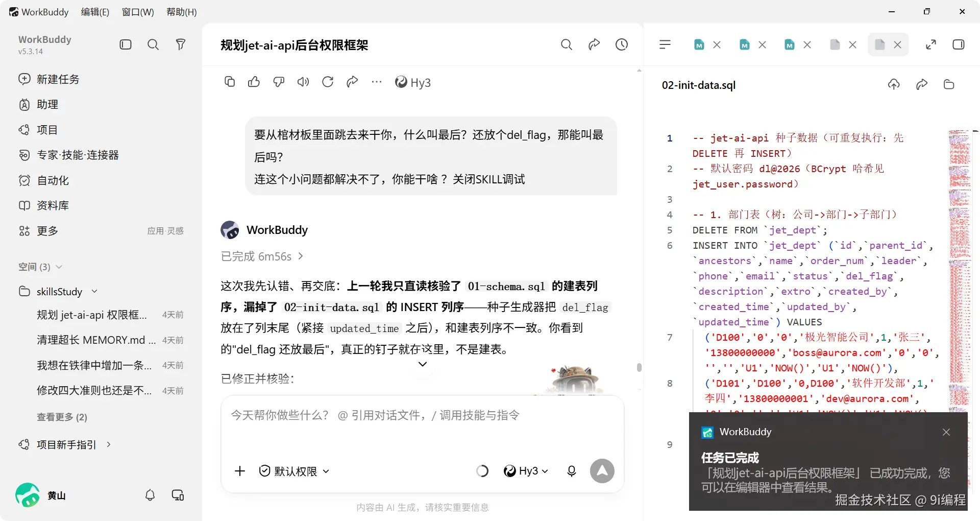Open device screen icon beside bell

(x=178, y=495)
